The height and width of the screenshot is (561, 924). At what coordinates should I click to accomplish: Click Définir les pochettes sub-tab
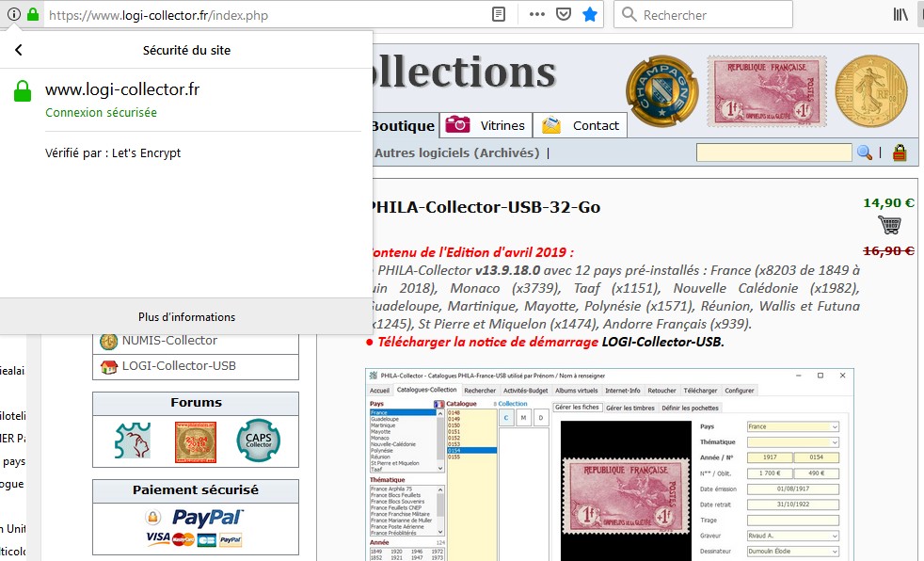690,408
